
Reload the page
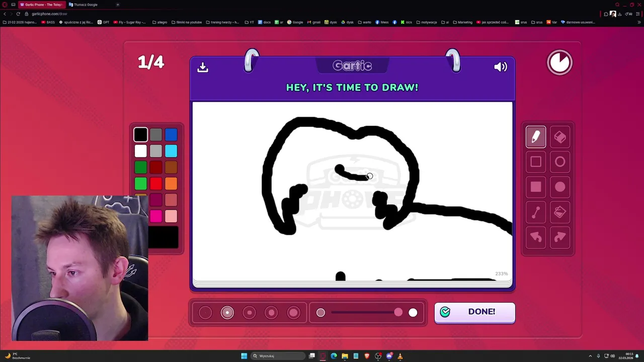[18, 14]
